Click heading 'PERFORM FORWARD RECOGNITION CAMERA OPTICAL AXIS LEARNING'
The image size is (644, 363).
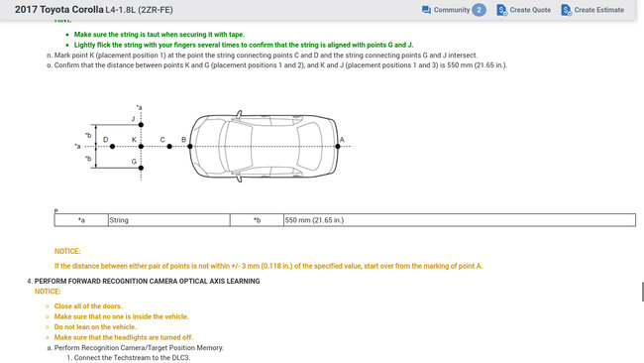click(147, 282)
